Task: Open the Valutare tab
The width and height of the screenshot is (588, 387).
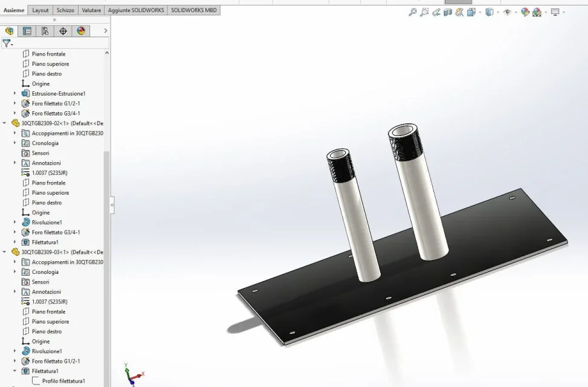Action: 91,10
